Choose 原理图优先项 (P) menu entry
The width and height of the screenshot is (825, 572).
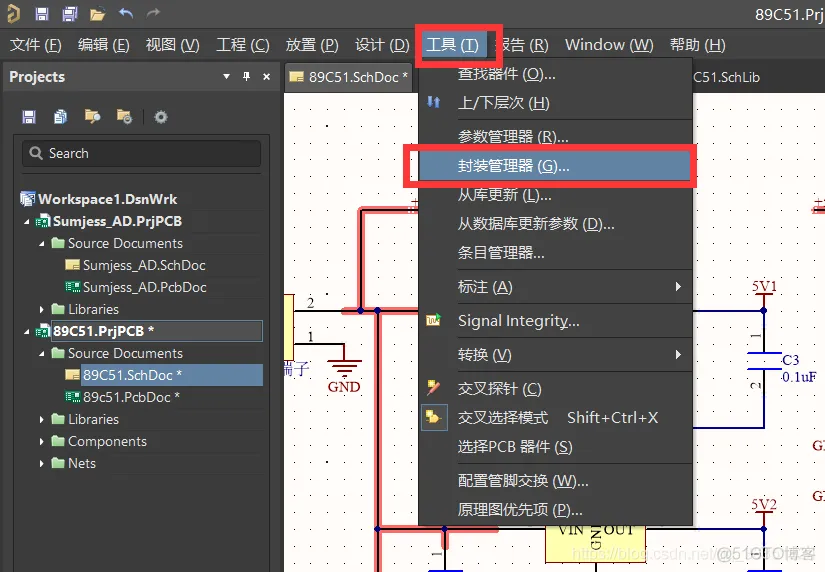(x=555, y=509)
